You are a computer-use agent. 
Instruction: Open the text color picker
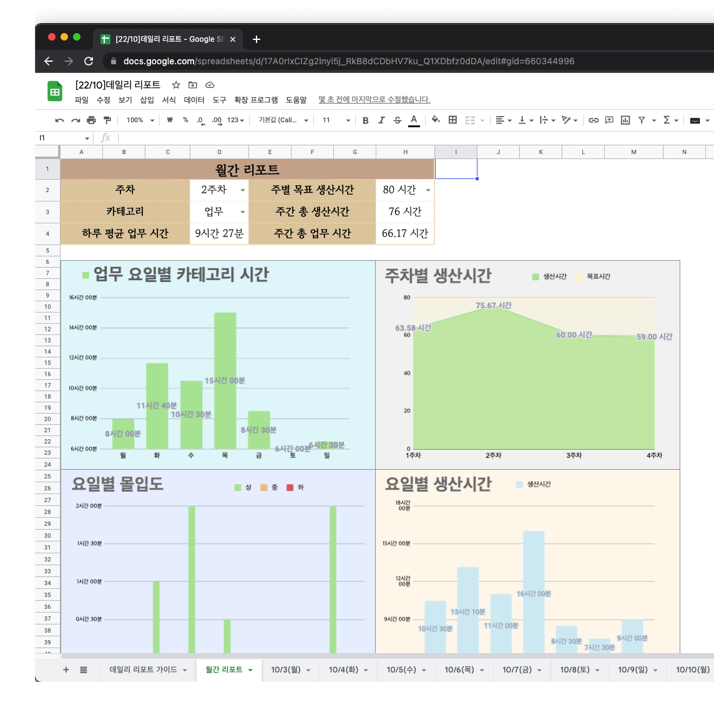(414, 120)
